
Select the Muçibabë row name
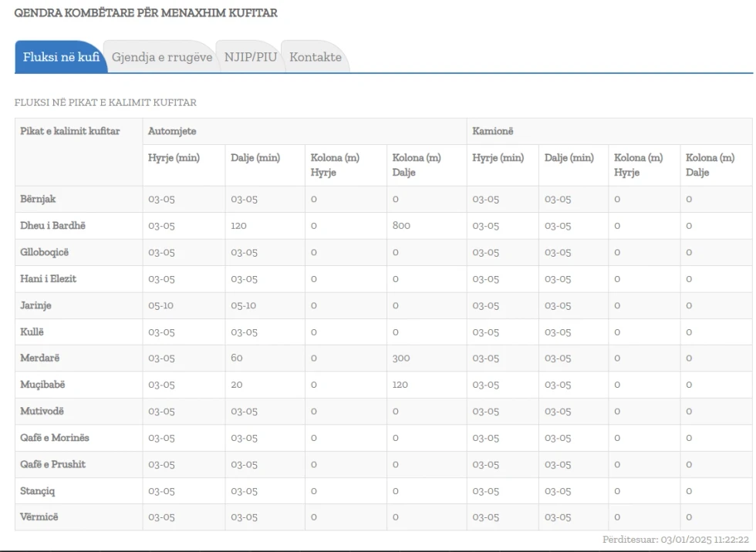42,385
